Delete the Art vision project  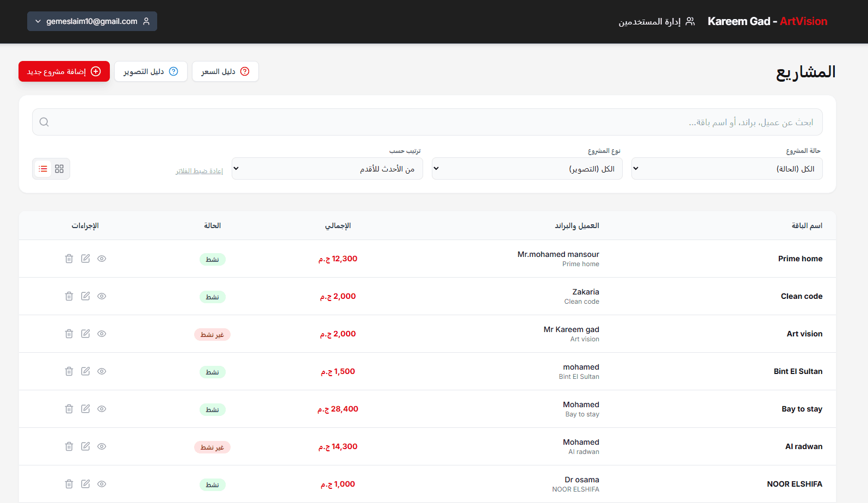(x=69, y=334)
